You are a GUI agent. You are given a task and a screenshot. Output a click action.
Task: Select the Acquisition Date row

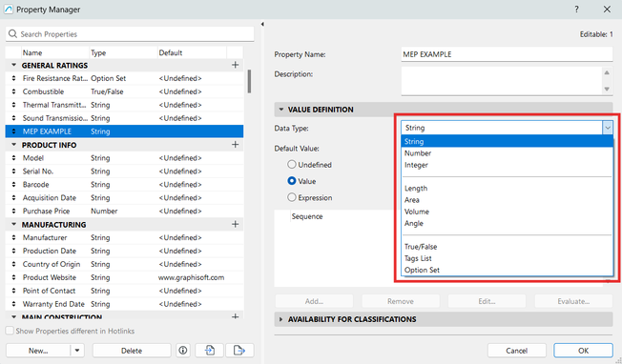point(124,197)
